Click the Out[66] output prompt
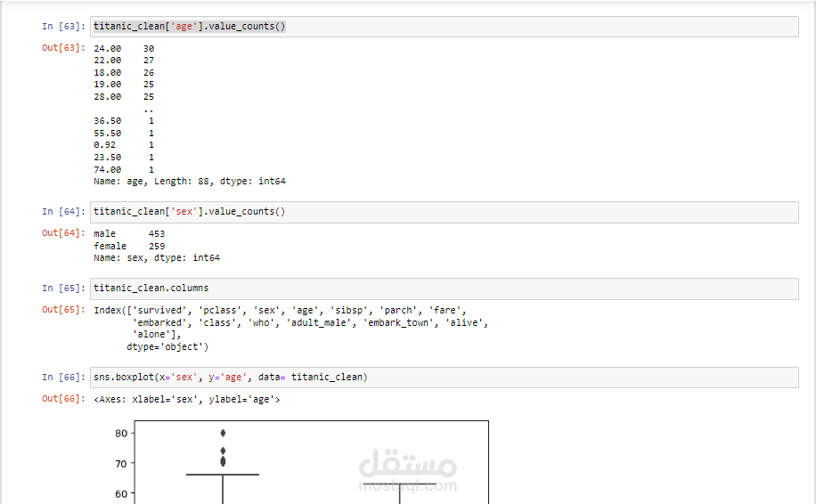 [63, 398]
